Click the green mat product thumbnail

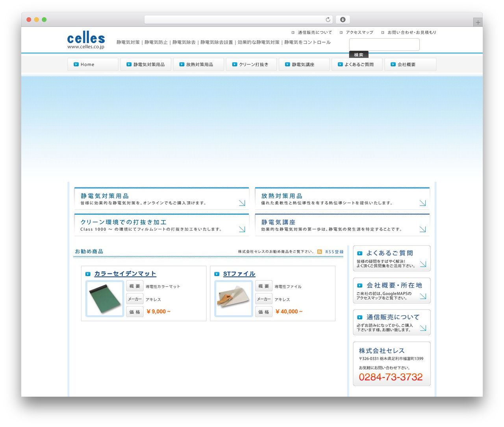coord(105,299)
